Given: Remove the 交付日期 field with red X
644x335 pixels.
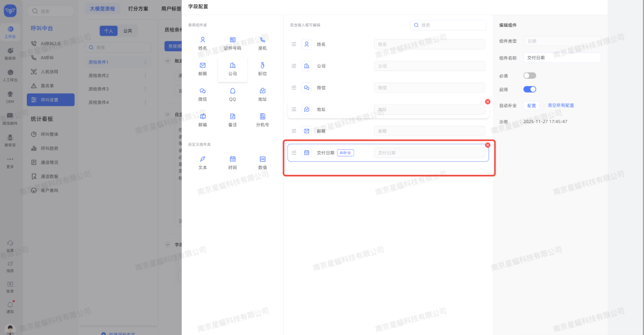Looking at the screenshot, I should pyautogui.click(x=488, y=145).
